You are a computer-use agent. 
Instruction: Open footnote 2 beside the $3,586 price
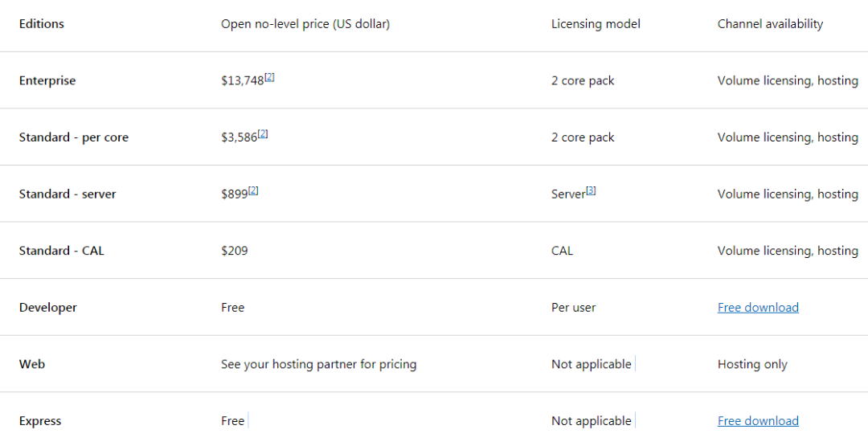[x=263, y=134]
